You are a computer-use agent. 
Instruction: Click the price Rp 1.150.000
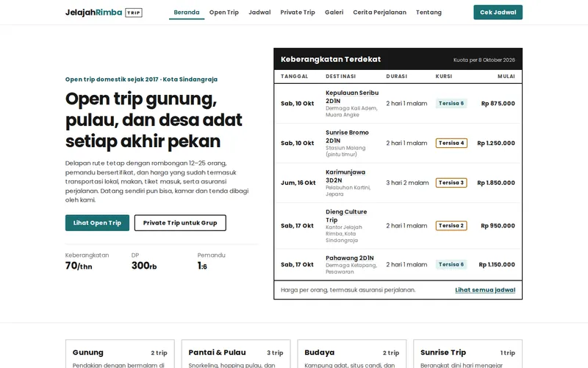(x=497, y=264)
